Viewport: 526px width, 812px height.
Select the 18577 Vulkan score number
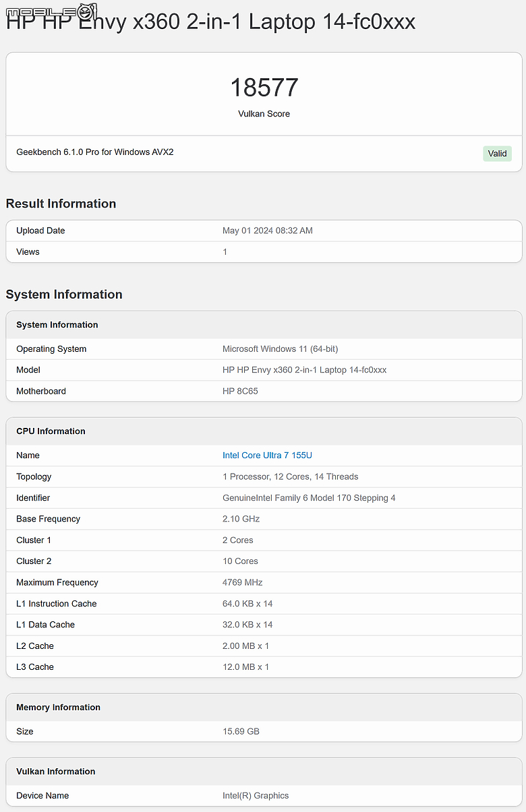[264, 88]
